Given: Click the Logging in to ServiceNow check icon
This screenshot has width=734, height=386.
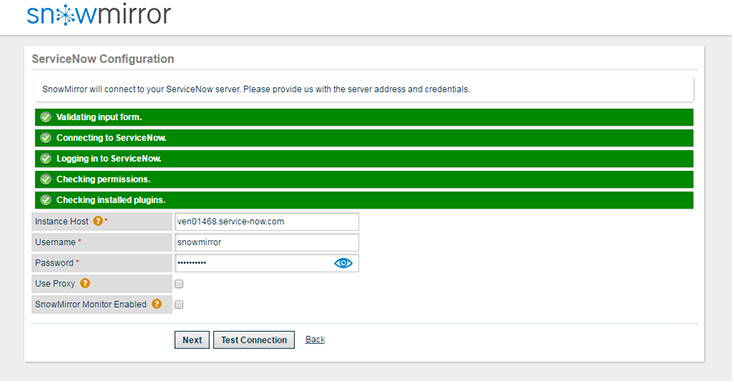Looking at the screenshot, I should (x=45, y=159).
